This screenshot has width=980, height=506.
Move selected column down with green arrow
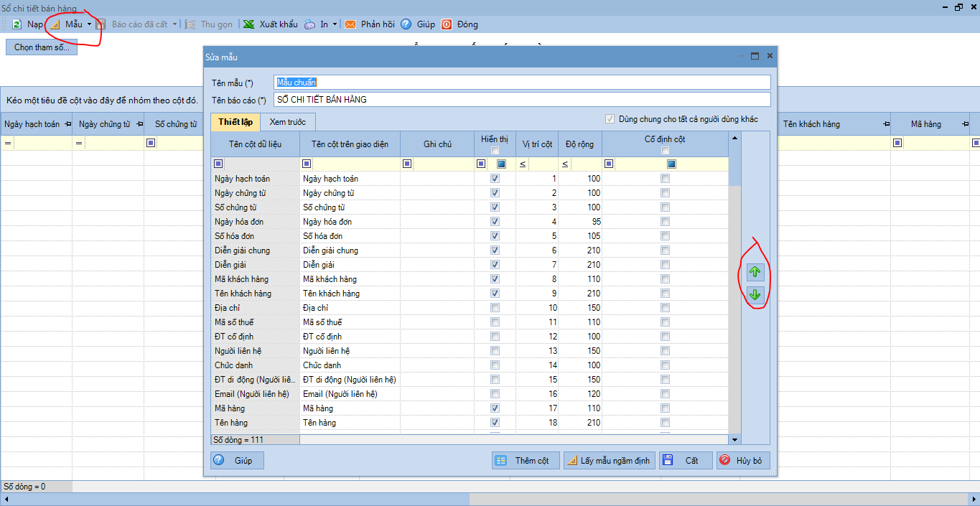pyautogui.click(x=755, y=294)
